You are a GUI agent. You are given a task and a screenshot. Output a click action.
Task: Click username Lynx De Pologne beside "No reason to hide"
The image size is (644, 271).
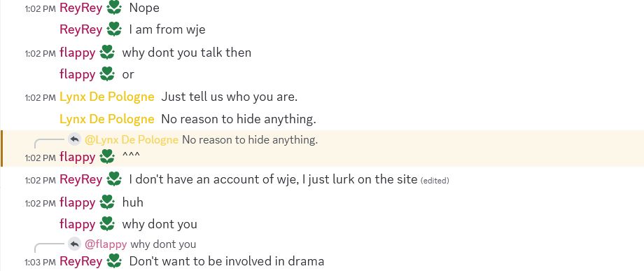(x=107, y=119)
